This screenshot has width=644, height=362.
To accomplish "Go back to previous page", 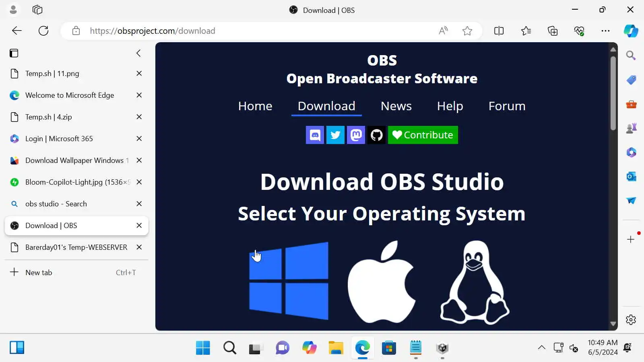I will tap(17, 31).
